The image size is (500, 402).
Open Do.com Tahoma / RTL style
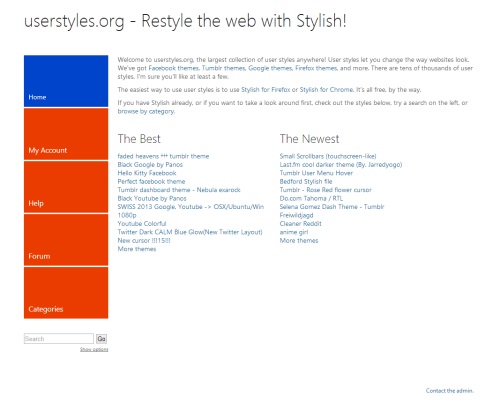coord(311,198)
